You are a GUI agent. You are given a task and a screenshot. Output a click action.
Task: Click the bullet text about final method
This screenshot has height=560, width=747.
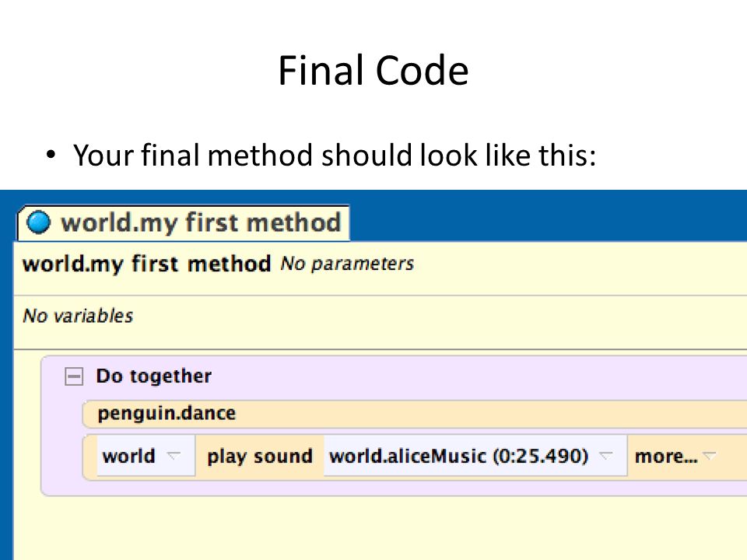tap(335, 156)
